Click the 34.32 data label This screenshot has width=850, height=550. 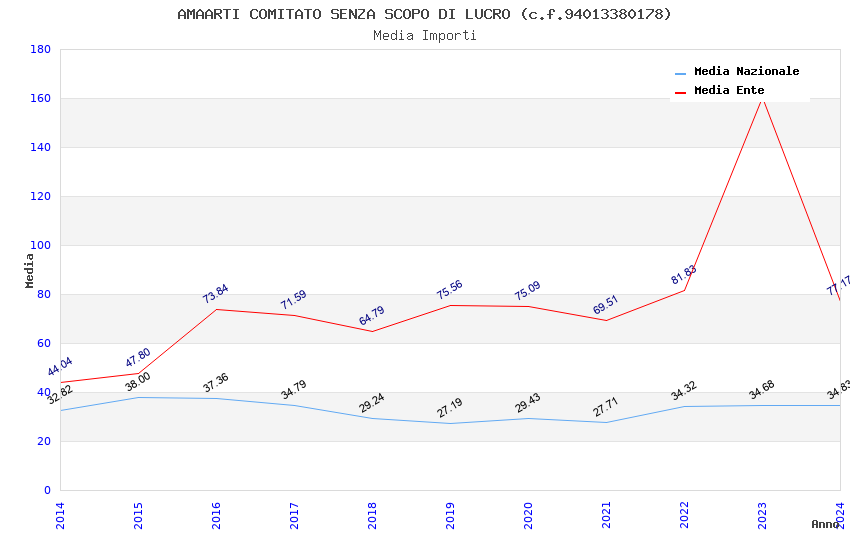point(684,391)
